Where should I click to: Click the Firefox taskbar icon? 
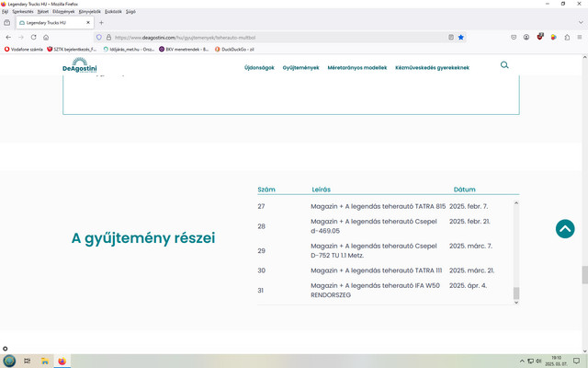pos(62,361)
